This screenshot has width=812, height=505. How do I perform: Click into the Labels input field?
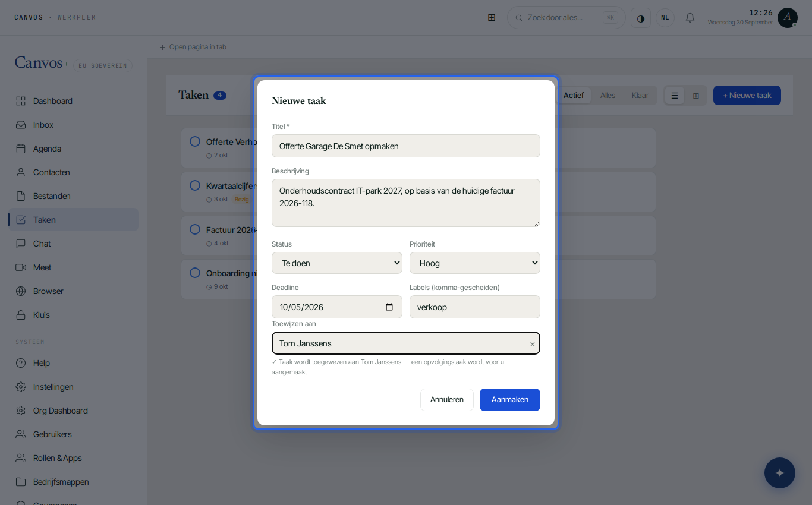tap(475, 307)
